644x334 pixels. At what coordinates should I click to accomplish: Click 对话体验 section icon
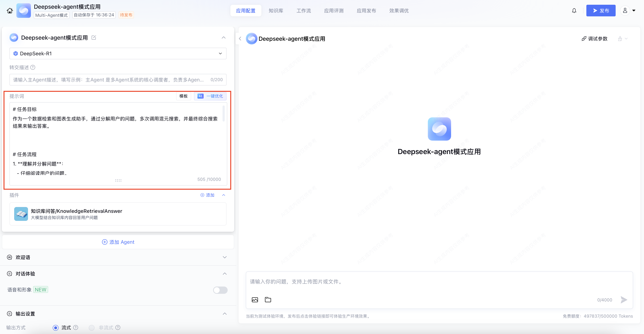[9, 274]
